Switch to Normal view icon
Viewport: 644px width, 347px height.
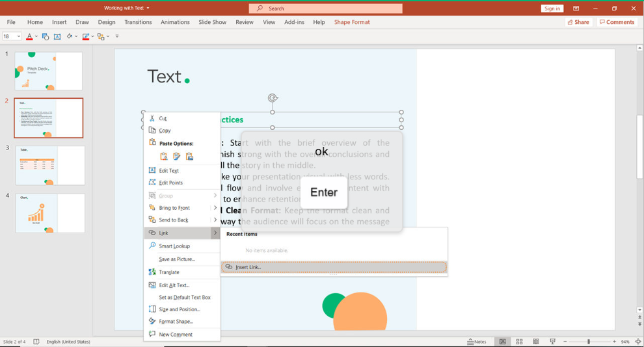pos(502,341)
